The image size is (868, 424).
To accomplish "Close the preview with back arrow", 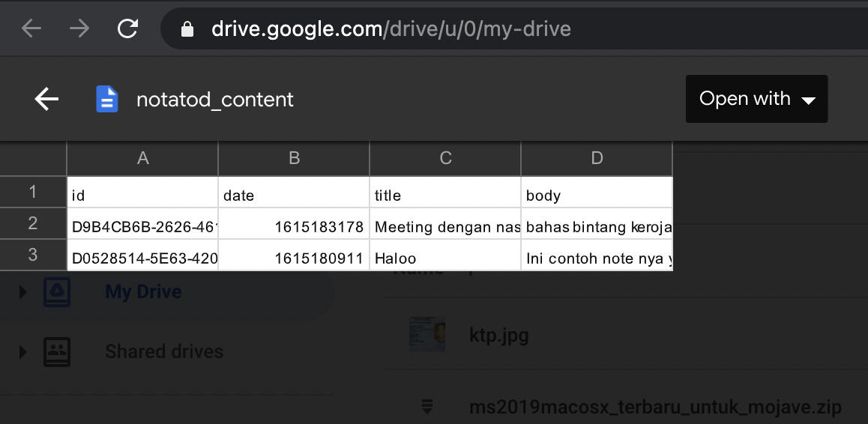I will click(46, 99).
